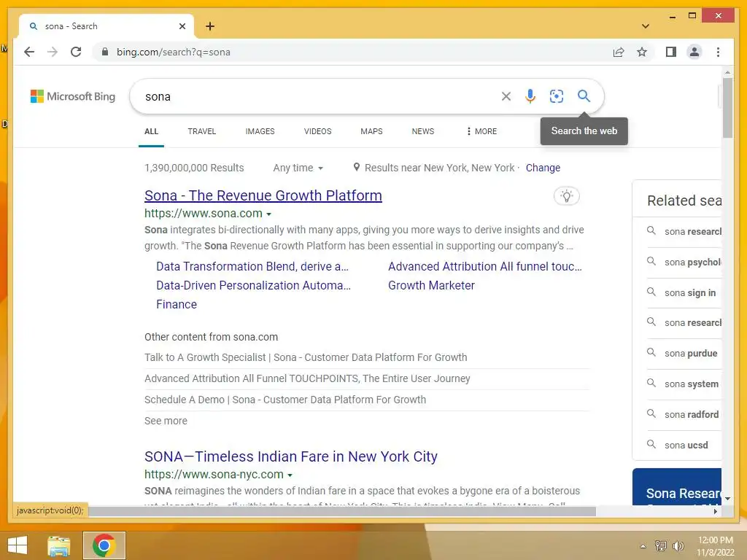This screenshot has height=560, width=747.
Task: Switch to the VIDEOS tab
Action: tap(317, 131)
